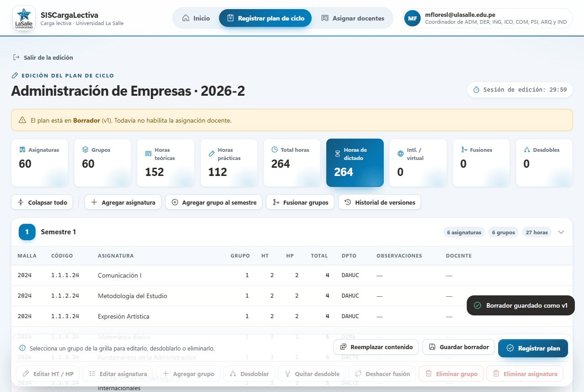Click the edit session timer badge
The image size is (584, 392).
[x=520, y=90]
